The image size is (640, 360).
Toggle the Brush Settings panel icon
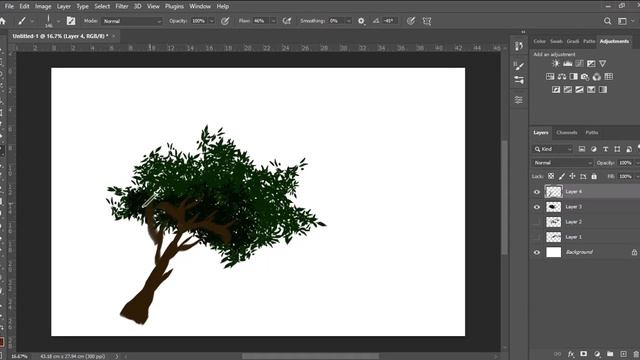pos(71,21)
